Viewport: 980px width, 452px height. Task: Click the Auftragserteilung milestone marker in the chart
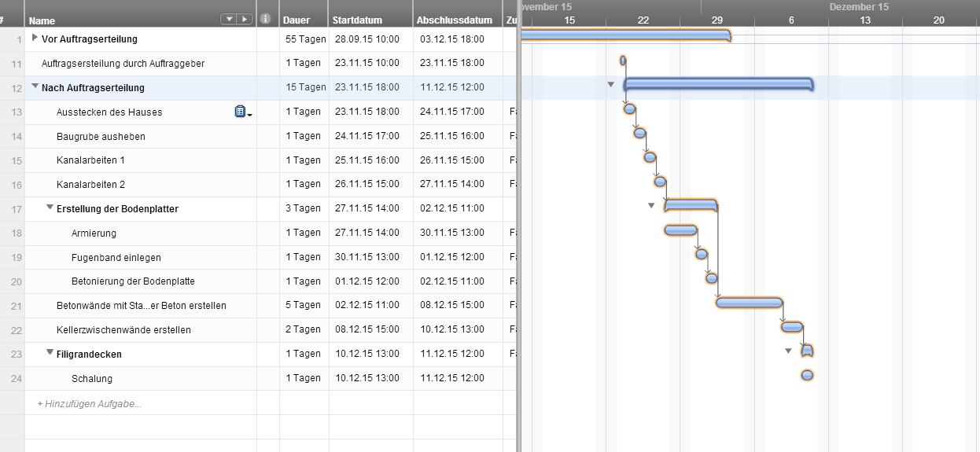click(623, 61)
